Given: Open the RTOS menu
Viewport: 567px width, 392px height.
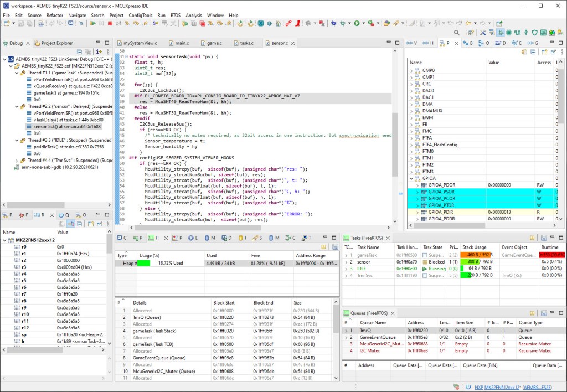Looking at the screenshot, I should (176, 15).
